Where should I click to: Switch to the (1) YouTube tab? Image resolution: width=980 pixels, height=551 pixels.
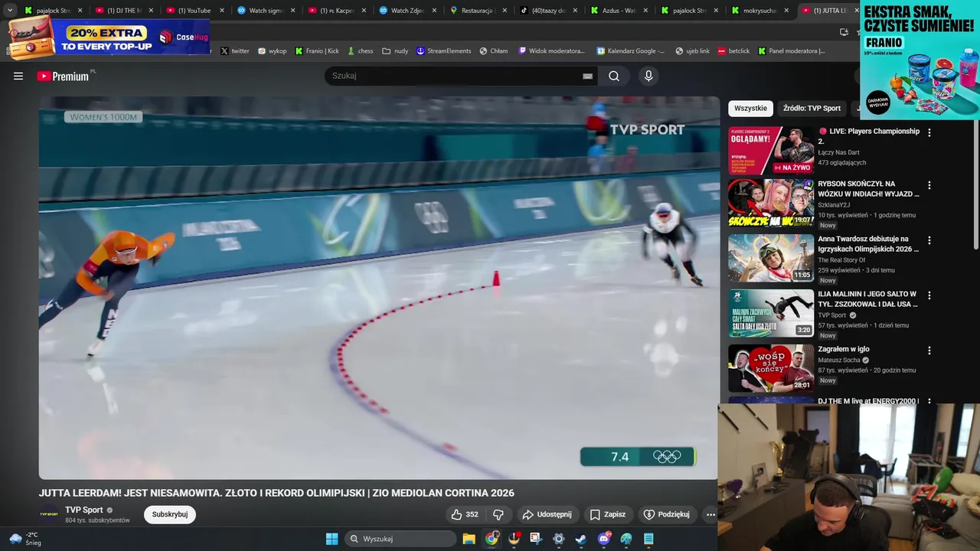tap(193, 11)
